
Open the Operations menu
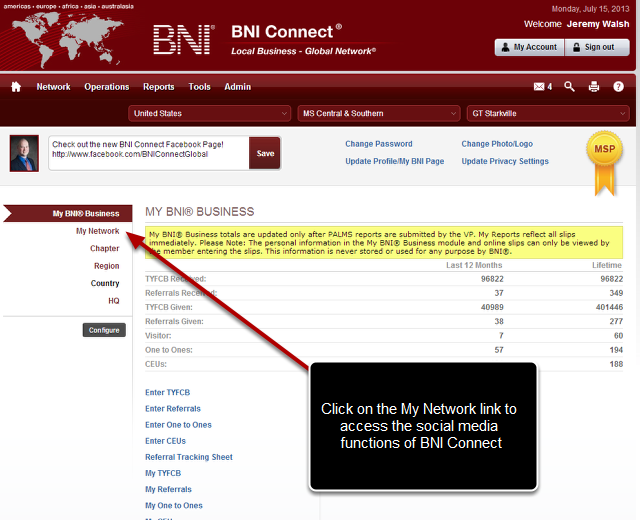click(106, 87)
